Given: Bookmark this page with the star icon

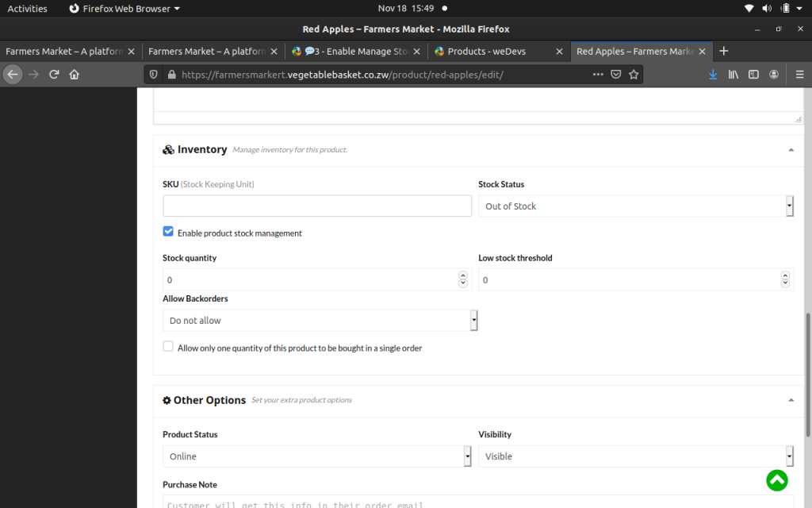Looking at the screenshot, I should click(x=634, y=75).
